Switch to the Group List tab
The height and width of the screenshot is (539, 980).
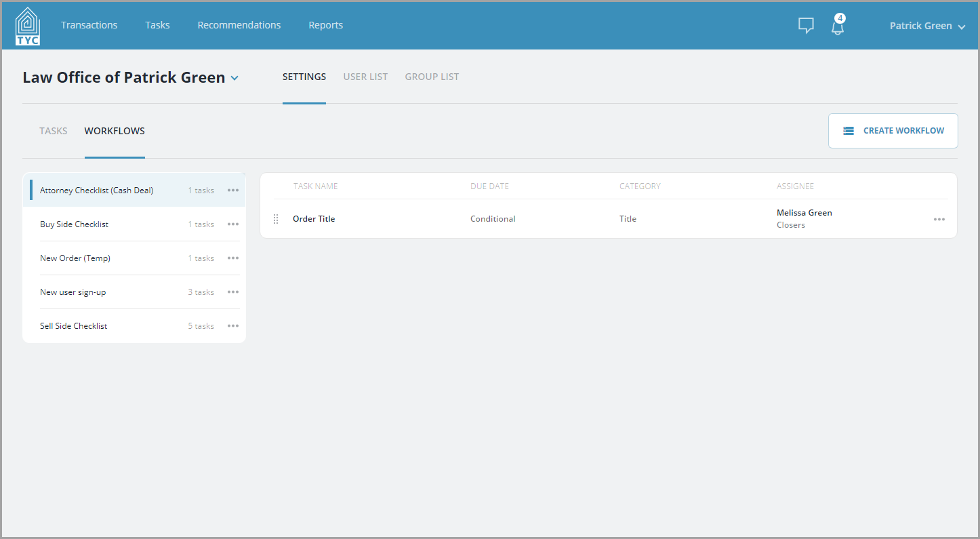pos(432,77)
